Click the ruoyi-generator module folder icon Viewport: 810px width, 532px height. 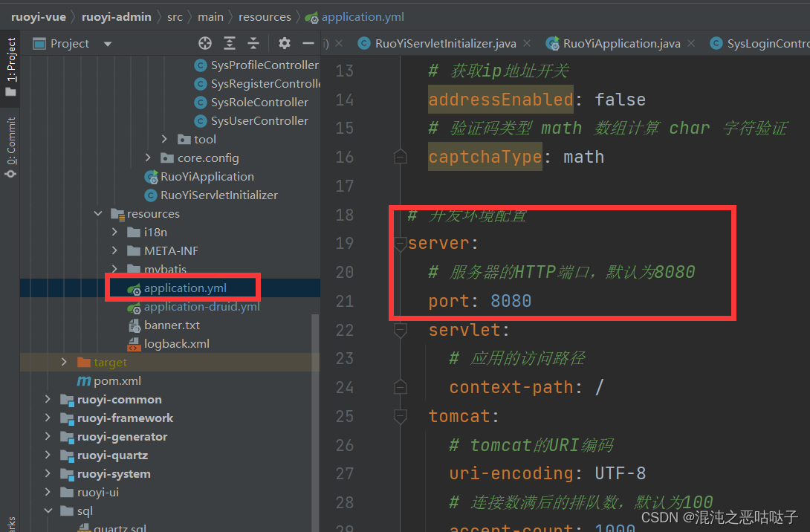(67, 437)
